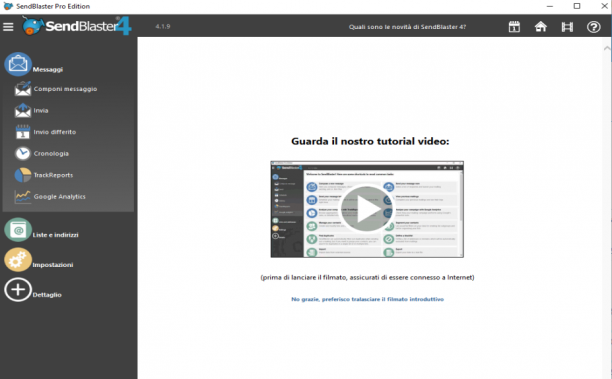Go to the home icon in header
612x379 pixels.
(x=541, y=27)
